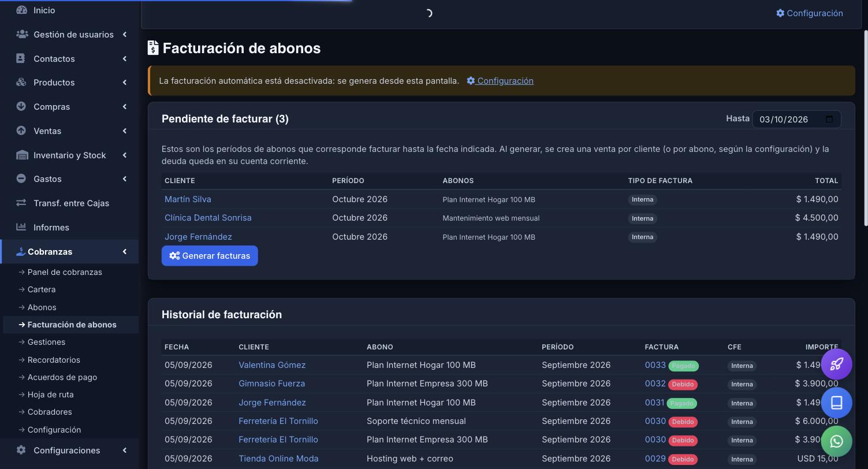Open the green WhatsApp floating button
Viewport: 868px width, 469px height.
tap(836, 441)
